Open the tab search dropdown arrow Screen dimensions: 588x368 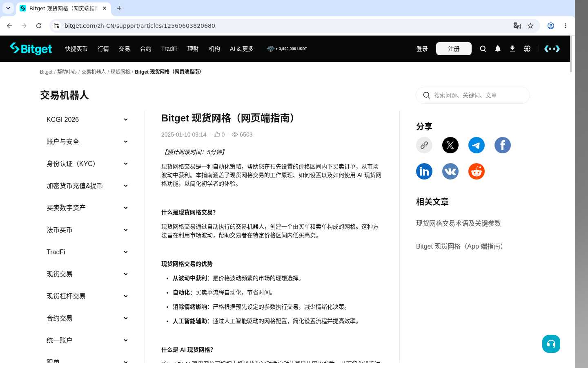click(8, 8)
